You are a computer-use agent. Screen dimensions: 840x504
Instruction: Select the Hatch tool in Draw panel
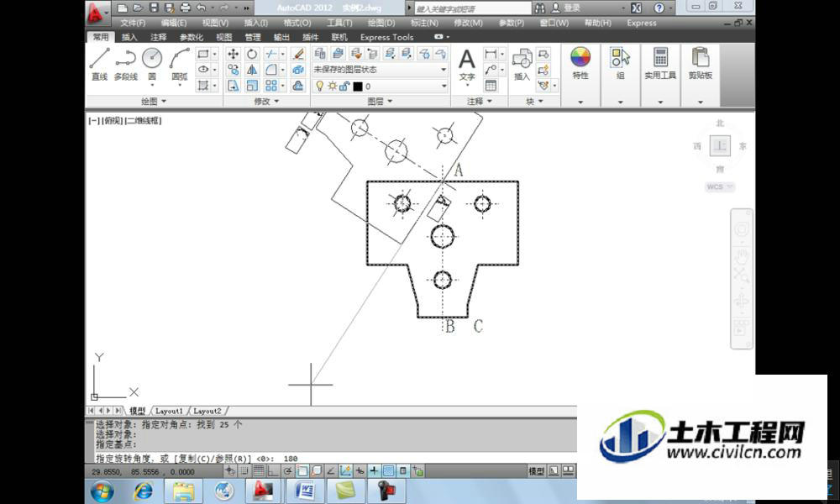(x=203, y=85)
